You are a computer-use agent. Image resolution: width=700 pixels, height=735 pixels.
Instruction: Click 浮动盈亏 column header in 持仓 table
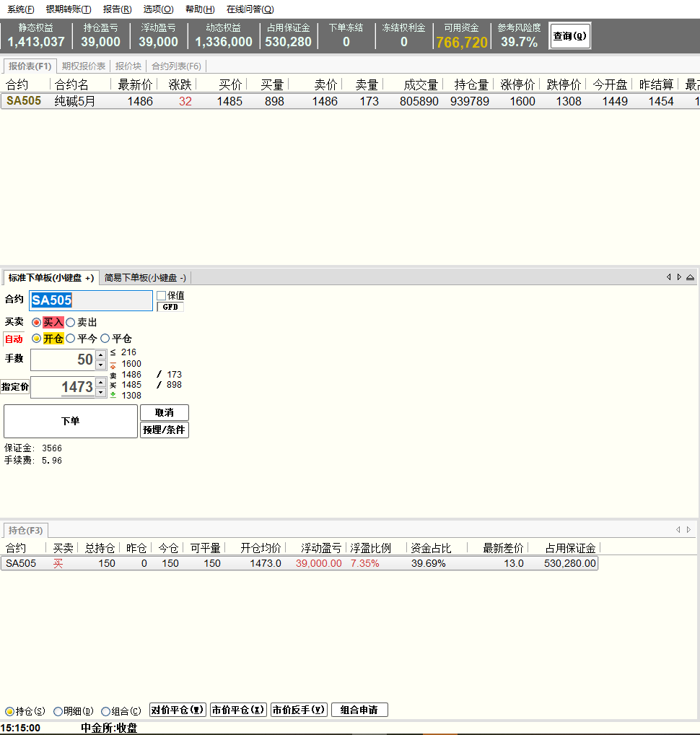pyautogui.click(x=321, y=549)
